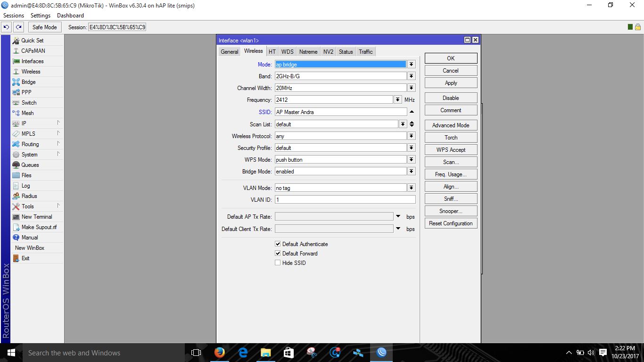Screen dimensions: 644x362
Task: Enable the Hide SSID checkbox
Action: coord(278,263)
